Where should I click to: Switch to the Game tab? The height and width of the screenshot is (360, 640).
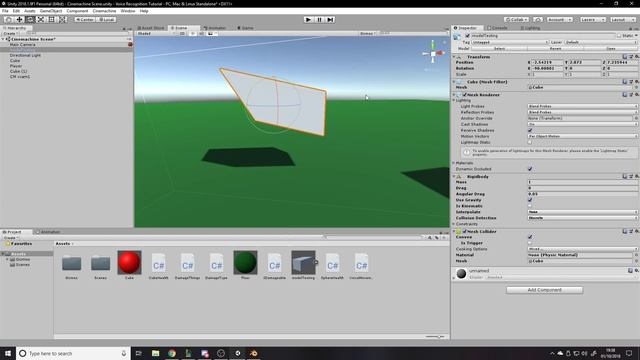tap(246, 28)
